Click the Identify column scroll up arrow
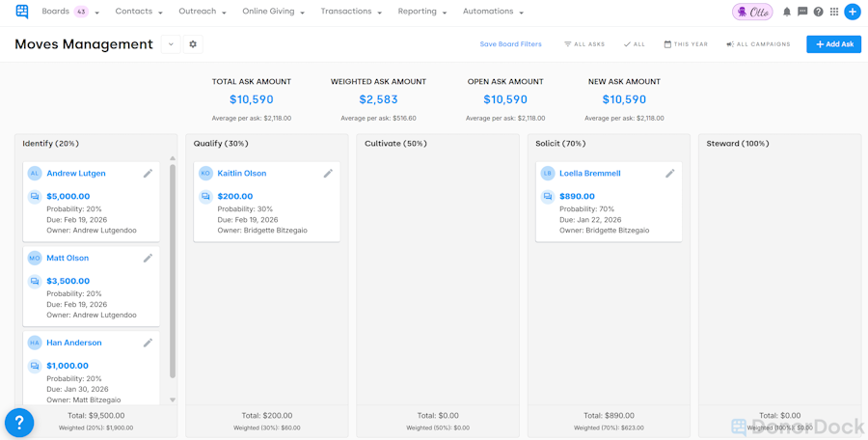This screenshot has height=440, width=868. pyautogui.click(x=173, y=158)
